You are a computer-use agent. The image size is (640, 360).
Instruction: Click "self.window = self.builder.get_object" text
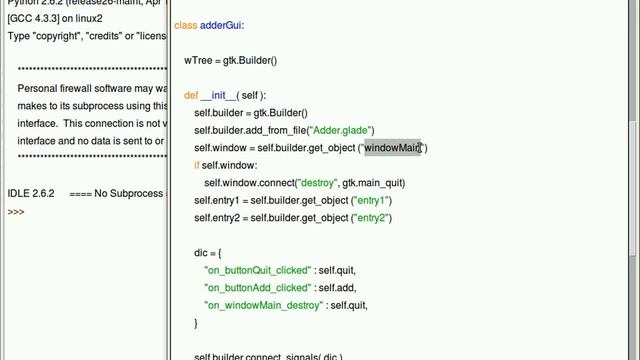pos(275,148)
